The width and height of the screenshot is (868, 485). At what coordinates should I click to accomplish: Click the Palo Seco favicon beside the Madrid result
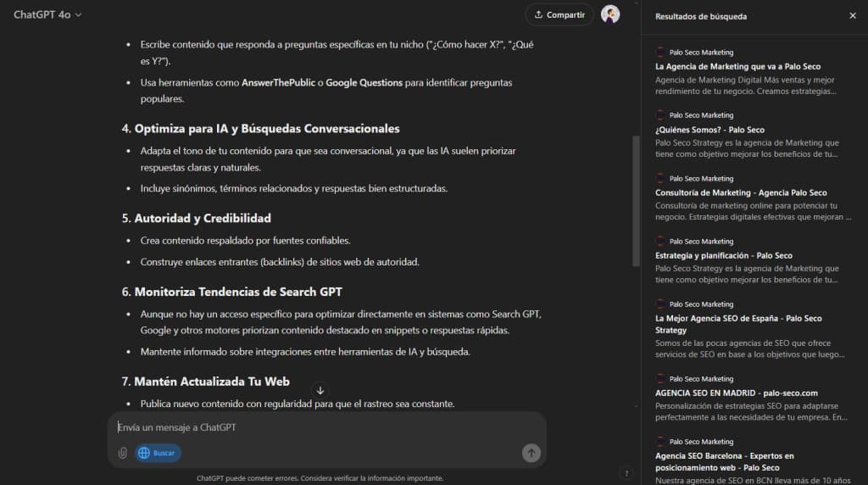click(660, 378)
